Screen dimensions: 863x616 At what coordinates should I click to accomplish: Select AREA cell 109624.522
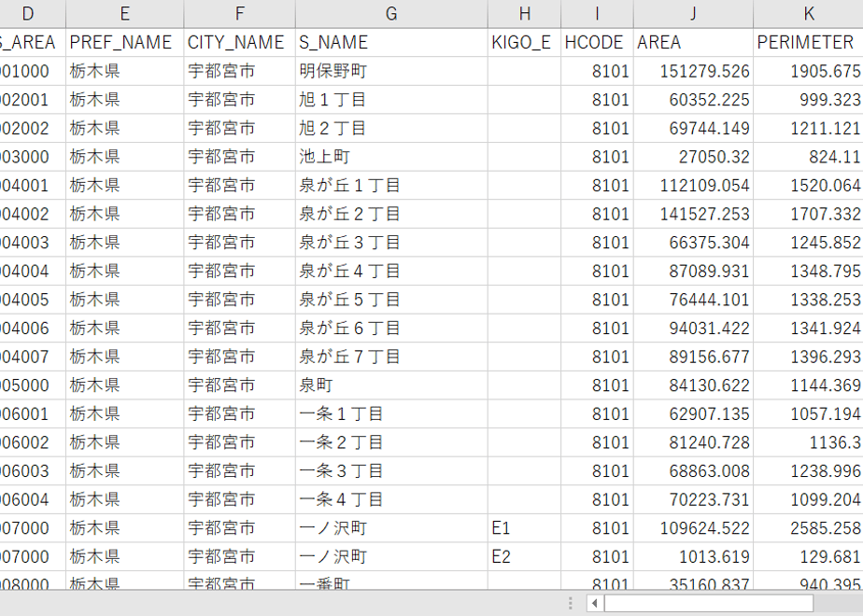693,528
